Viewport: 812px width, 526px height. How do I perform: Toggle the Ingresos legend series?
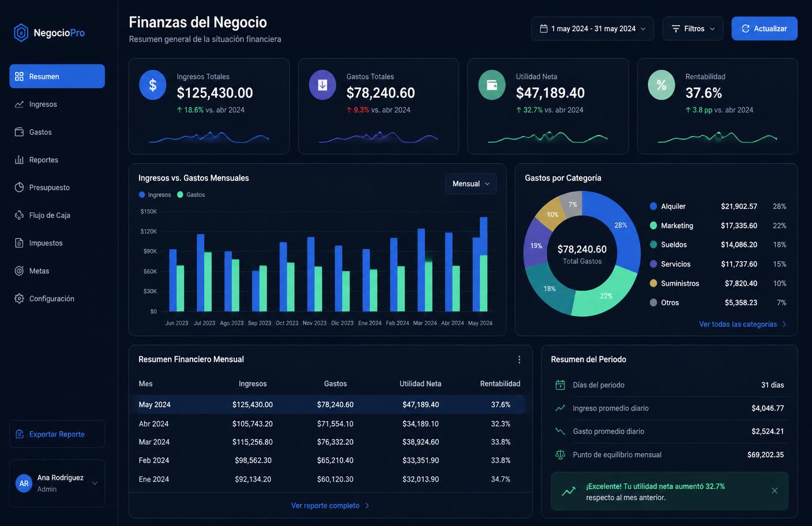click(x=155, y=194)
